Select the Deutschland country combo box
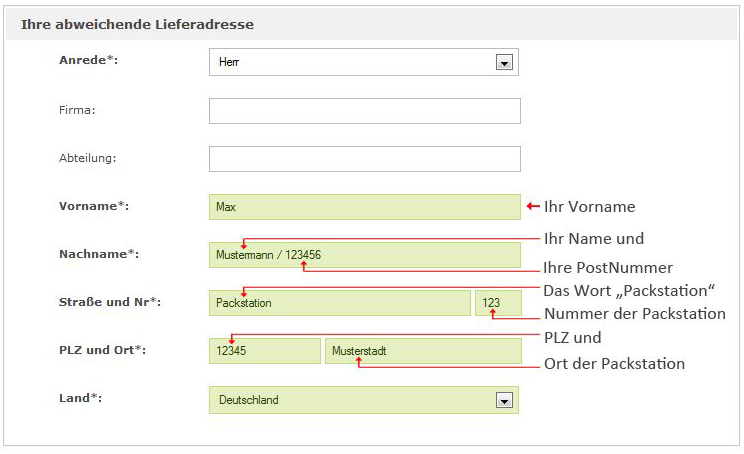 (x=363, y=400)
